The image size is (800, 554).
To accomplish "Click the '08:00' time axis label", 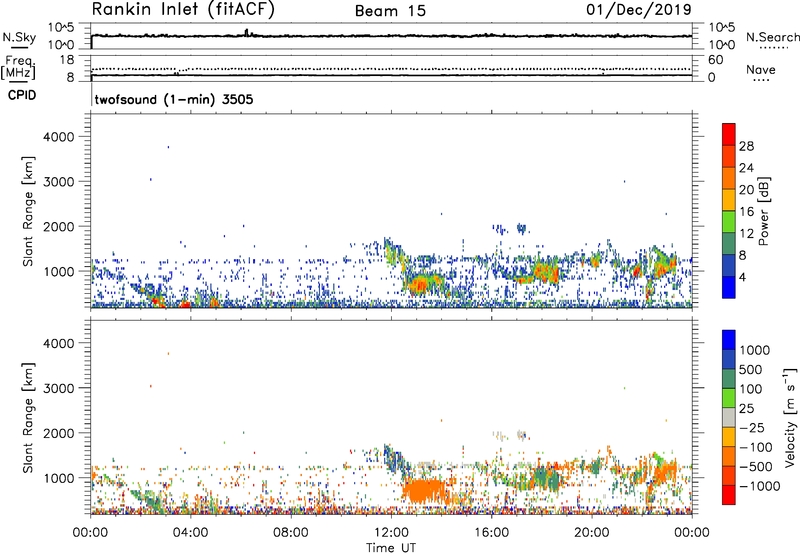I will (291, 533).
